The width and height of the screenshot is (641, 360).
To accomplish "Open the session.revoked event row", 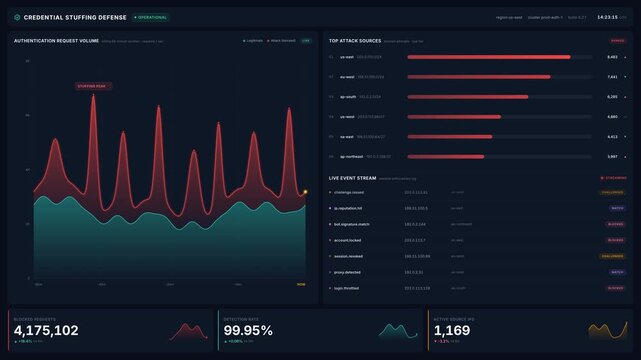I will click(x=478, y=256).
